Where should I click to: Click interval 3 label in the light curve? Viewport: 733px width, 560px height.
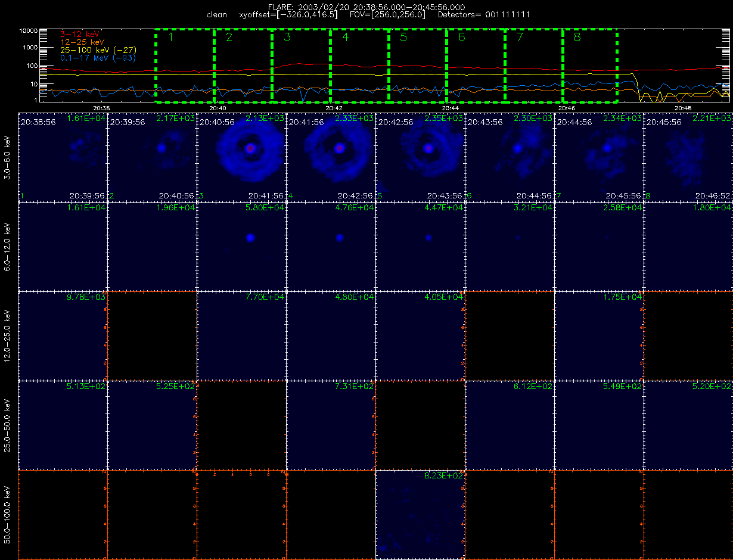tap(287, 38)
